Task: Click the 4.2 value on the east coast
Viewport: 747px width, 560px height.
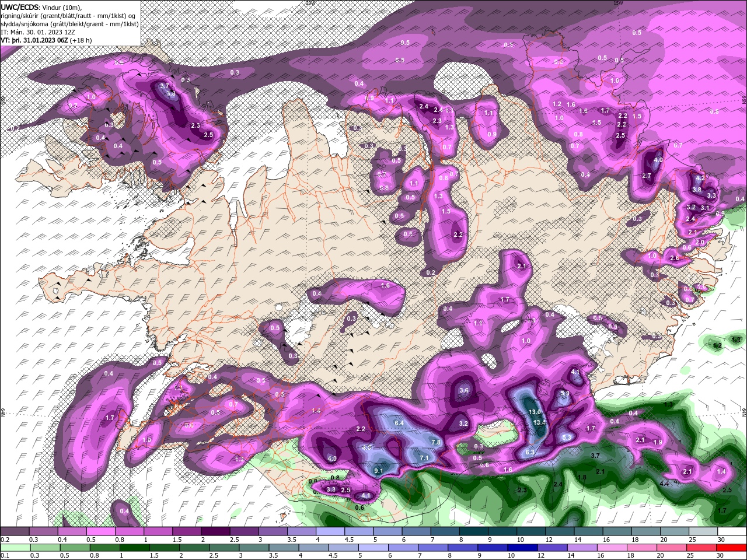Action: (x=701, y=178)
